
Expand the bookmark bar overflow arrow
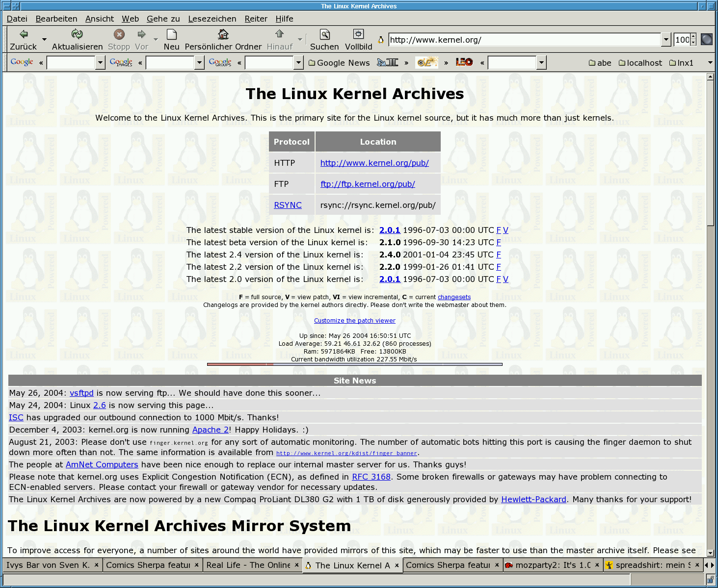click(710, 62)
